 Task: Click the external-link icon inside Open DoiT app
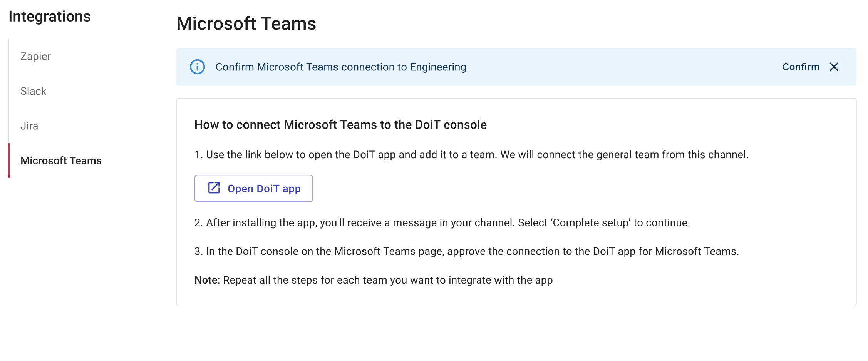pyautogui.click(x=213, y=188)
